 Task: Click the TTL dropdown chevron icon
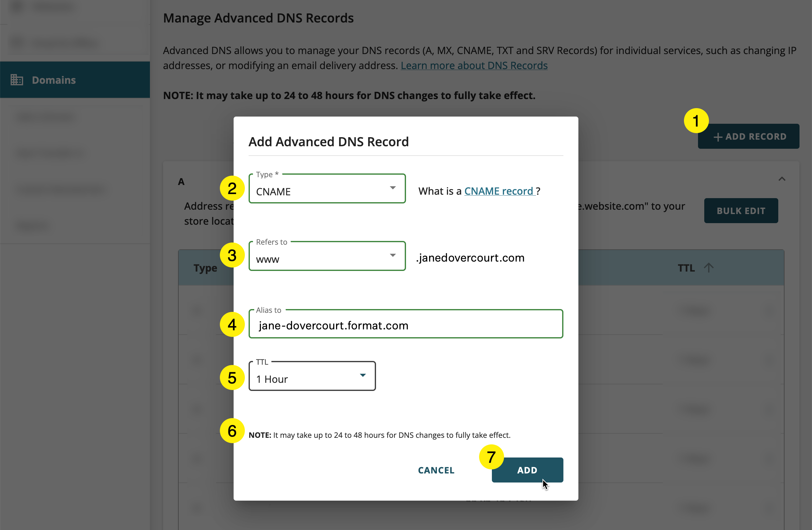[363, 375]
